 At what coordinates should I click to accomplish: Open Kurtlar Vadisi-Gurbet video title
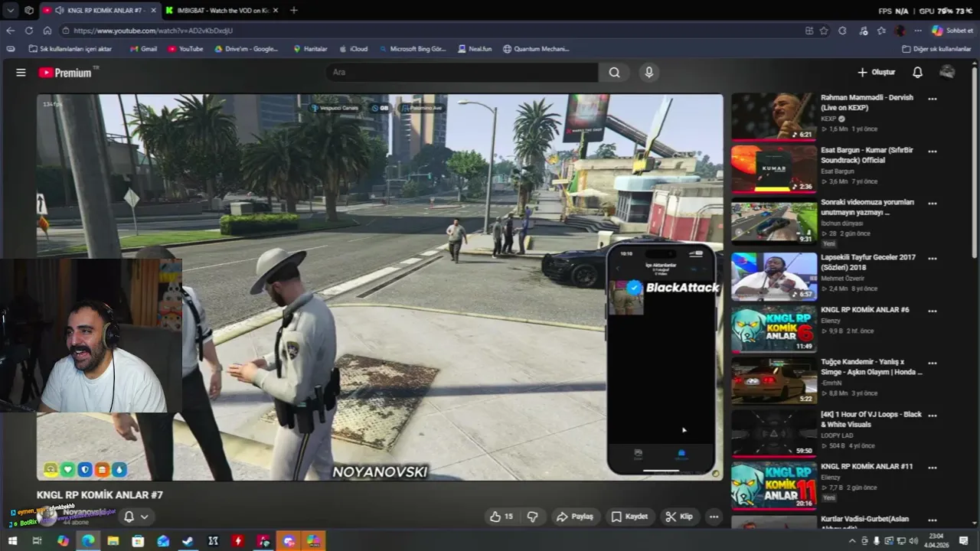(x=864, y=523)
